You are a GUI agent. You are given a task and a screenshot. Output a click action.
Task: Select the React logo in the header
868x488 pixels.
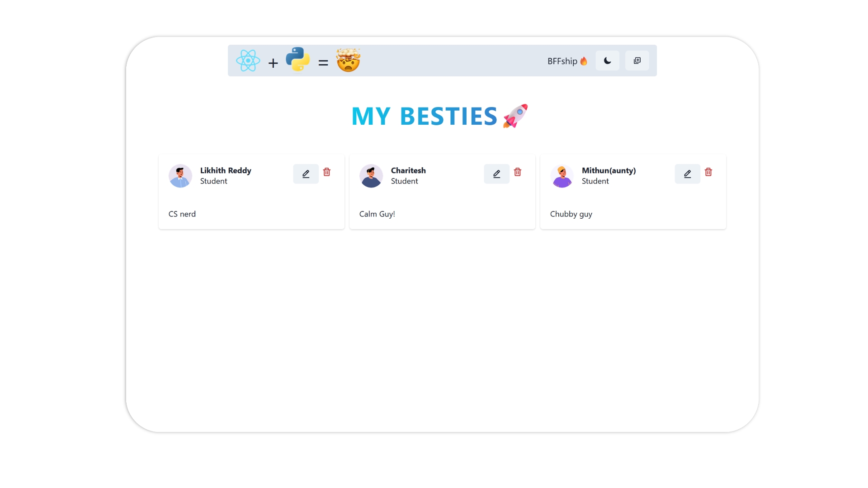pos(248,60)
